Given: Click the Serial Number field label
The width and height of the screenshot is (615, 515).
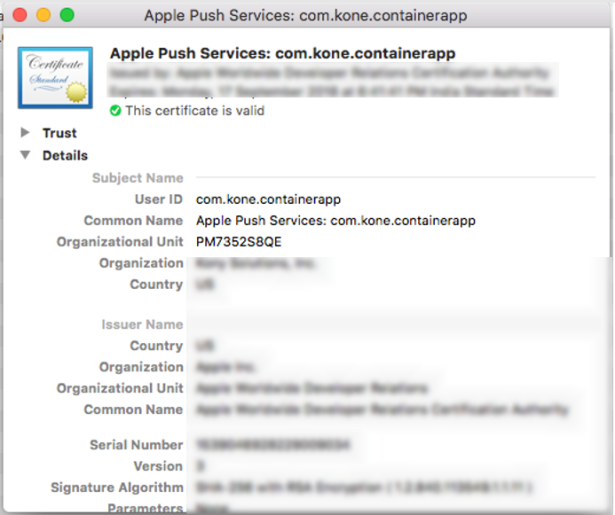Looking at the screenshot, I should coord(136,445).
